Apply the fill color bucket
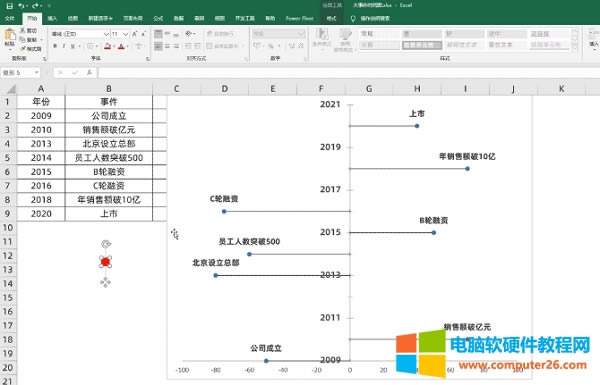600x385 pixels. 108,46
